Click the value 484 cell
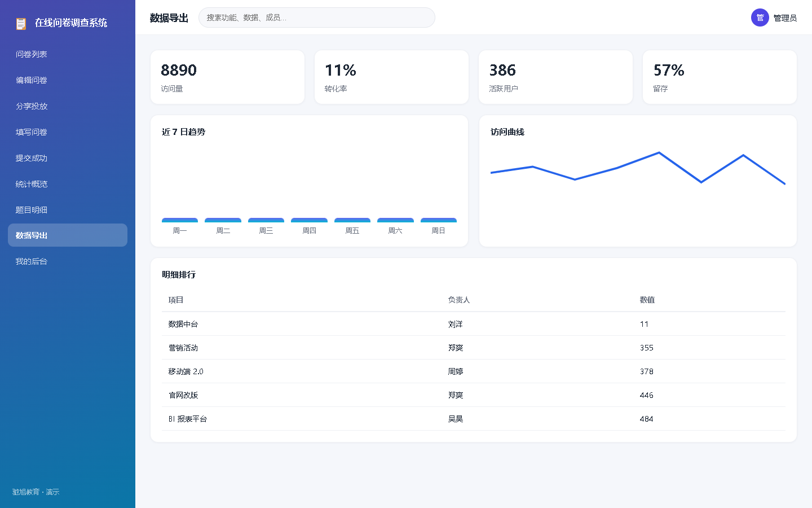Screen dimensions: 812x508 pos(647,419)
